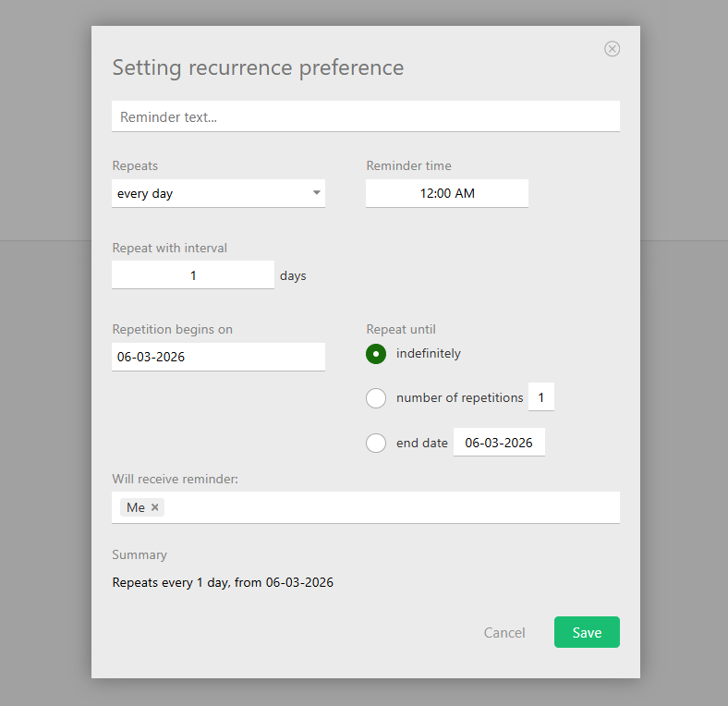
Task: Click empty area of recipients field
Action: click(388, 507)
